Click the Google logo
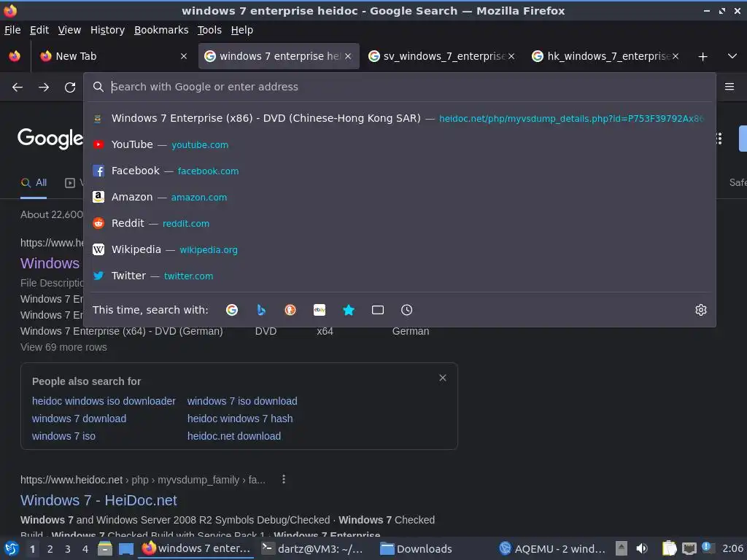The height and width of the screenshot is (560, 747). [50, 139]
